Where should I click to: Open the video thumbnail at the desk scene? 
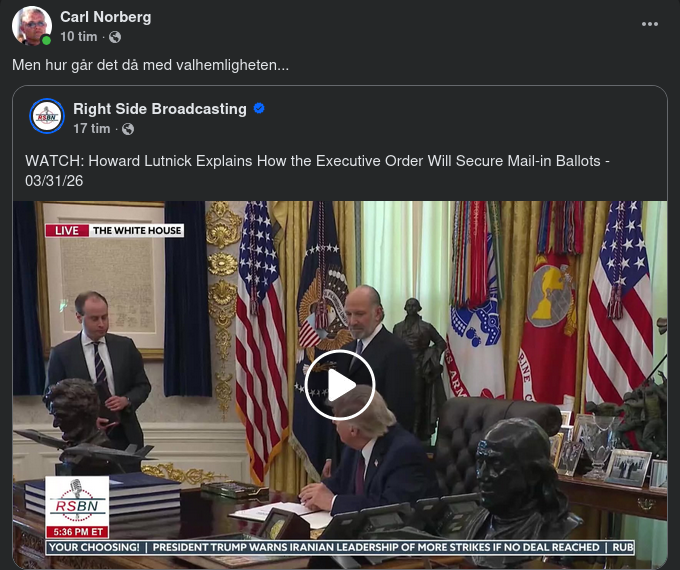pos(340,385)
